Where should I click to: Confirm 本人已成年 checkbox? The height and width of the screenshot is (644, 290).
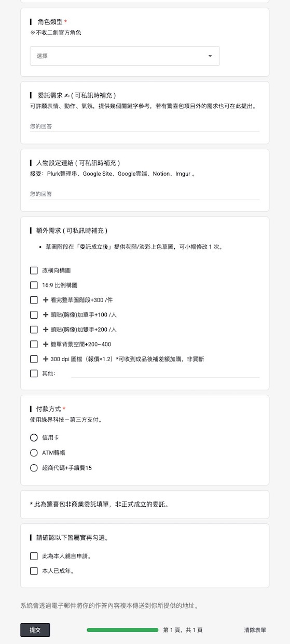click(x=34, y=571)
